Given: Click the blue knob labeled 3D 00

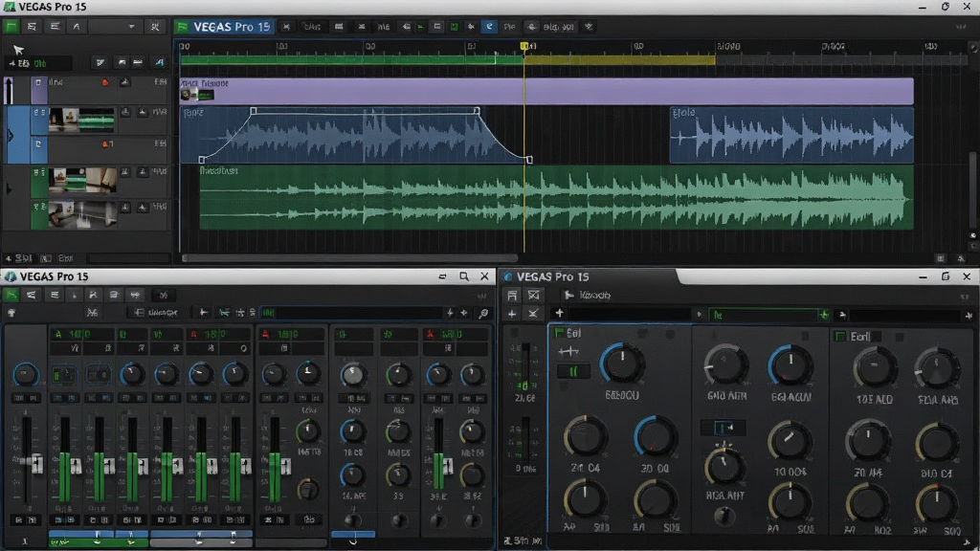Looking at the screenshot, I should (x=655, y=437).
